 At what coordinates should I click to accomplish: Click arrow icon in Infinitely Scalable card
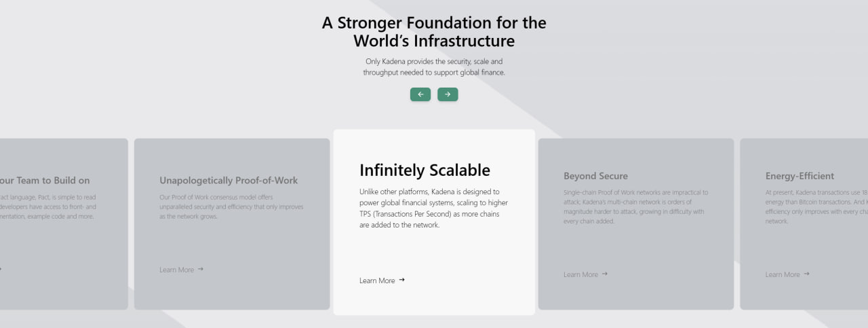[x=402, y=280]
